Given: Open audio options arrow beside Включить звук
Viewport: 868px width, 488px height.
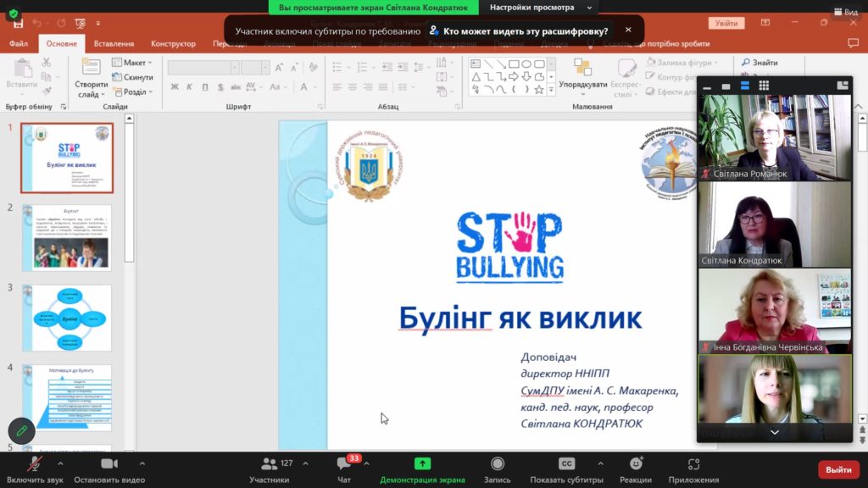Looking at the screenshot, I should point(60,463).
